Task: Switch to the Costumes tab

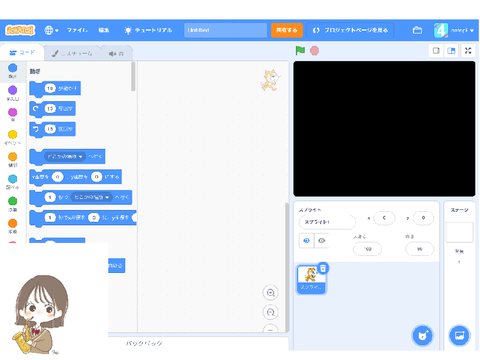Action: click(x=72, y=53)
